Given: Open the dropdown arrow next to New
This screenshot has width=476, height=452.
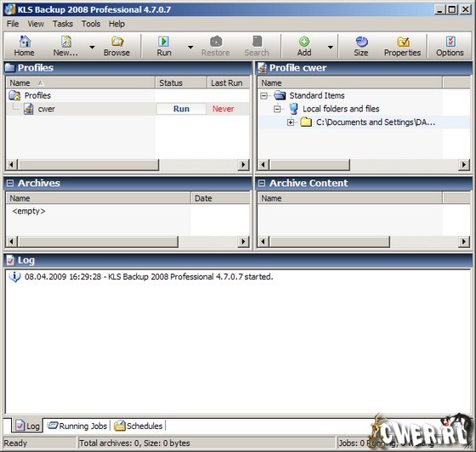Looking at the screenshot, I should [92, 47].
